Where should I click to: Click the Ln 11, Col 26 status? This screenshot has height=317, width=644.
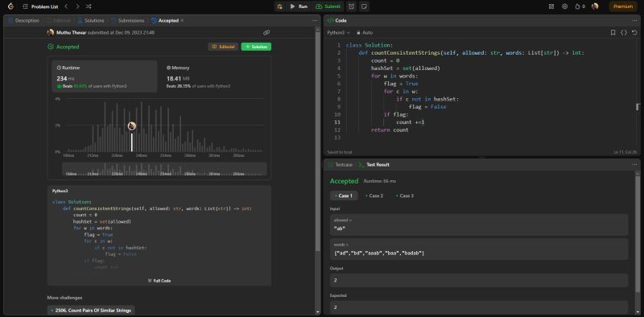(625, 152)
